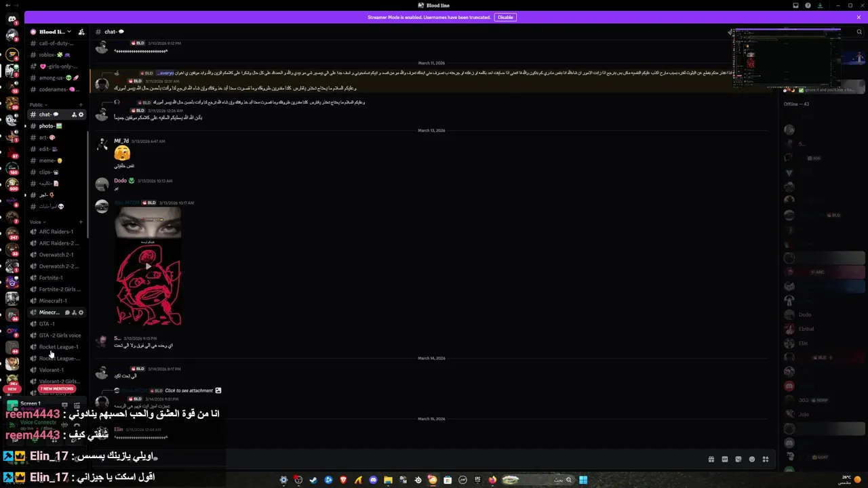Open Discord direct messages home icon
Image resolution: width=868 pixels, height=488 pixels.
pos(12,20)
